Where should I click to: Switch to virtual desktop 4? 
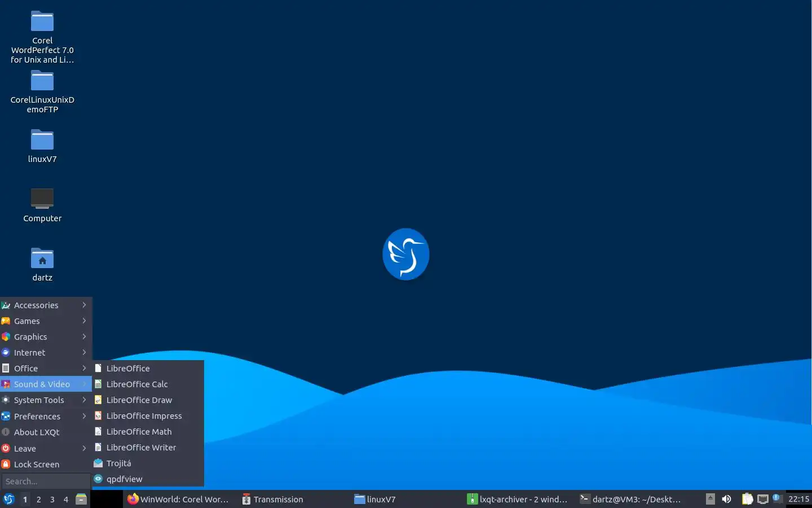(66, 499)
